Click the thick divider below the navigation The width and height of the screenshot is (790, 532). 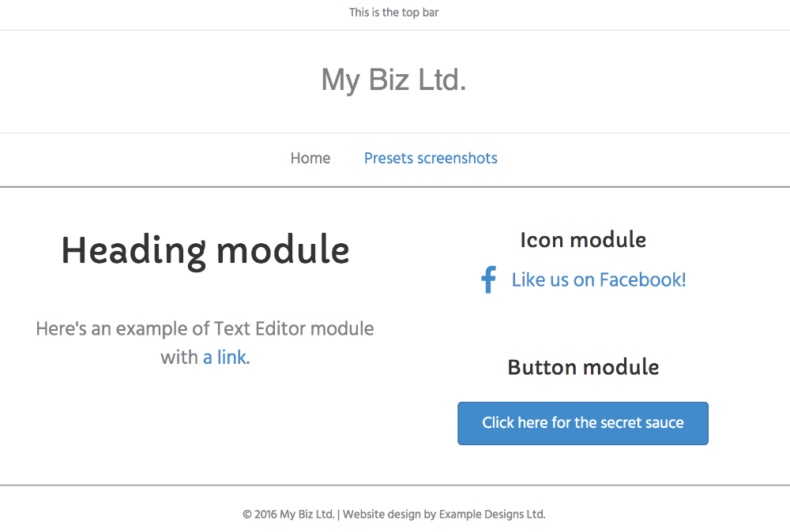click(x=395, y=187)
